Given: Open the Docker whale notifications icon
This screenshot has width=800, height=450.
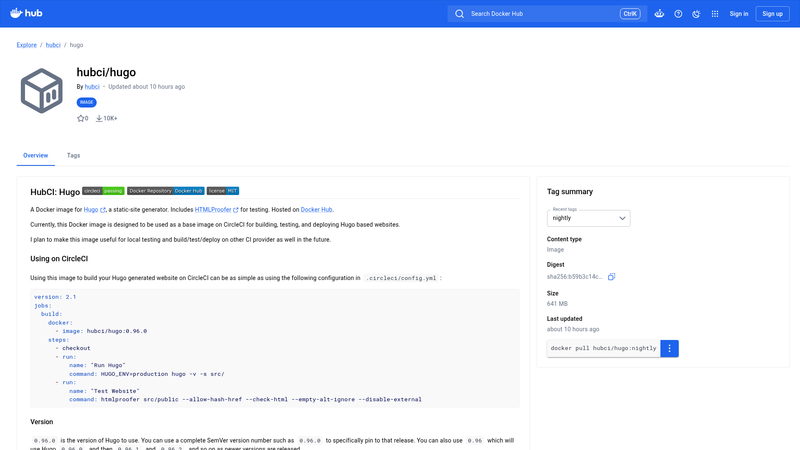Looking at the screenshot, I should tap(659, 14).
